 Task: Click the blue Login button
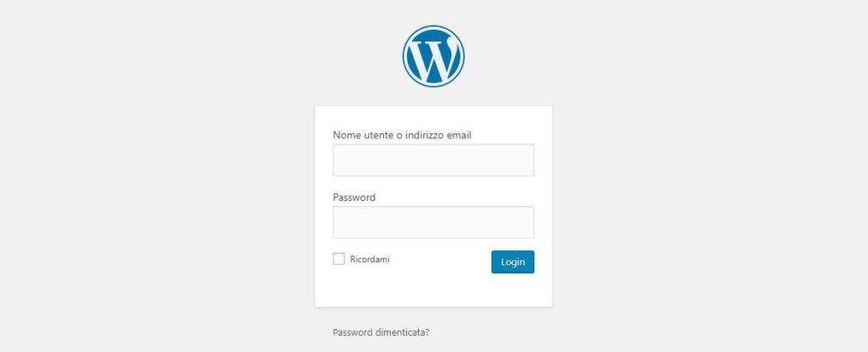(x=513, y=261)
